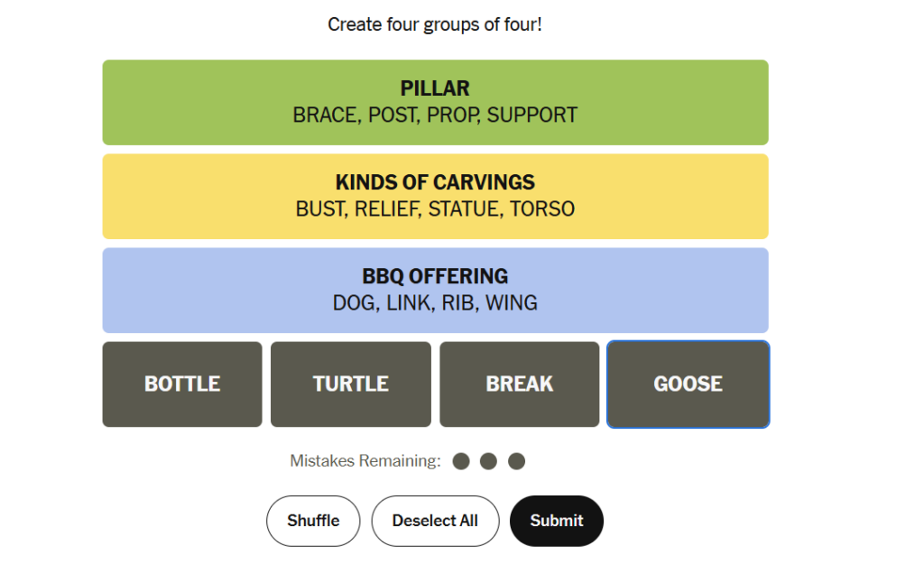Click Deselect All button

435,521
